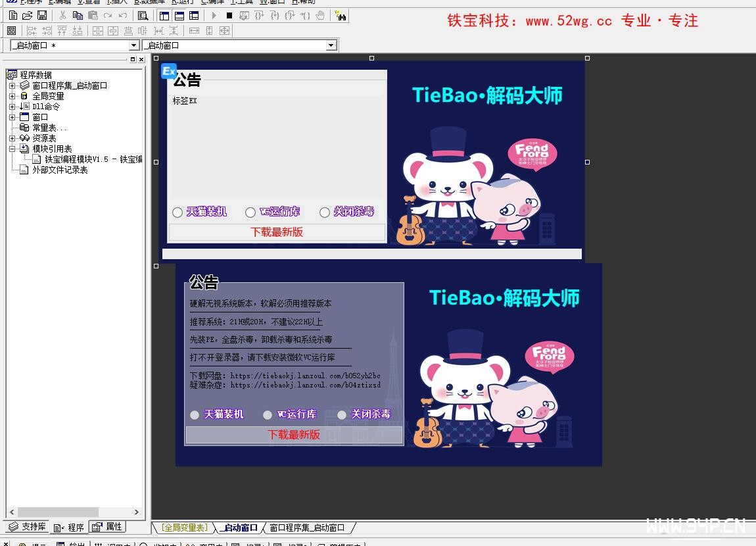The image size is (756, 546).
Task: Click the New file toolbar icon
Action: point(13,15)
